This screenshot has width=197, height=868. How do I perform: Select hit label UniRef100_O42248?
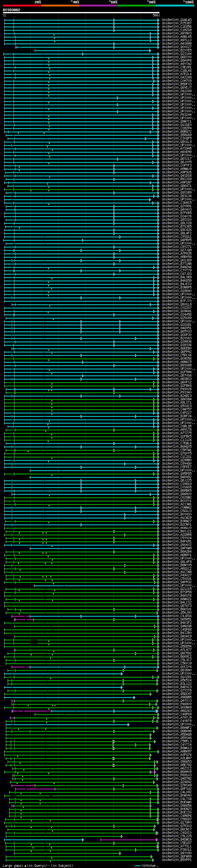coord(177,77)
